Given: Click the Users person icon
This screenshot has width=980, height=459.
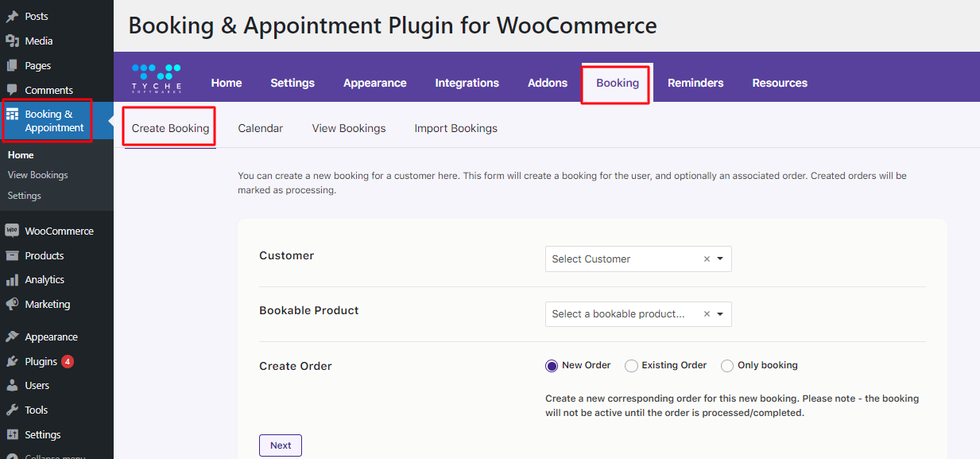Looking at the screenshot, I should pos(12,385).
